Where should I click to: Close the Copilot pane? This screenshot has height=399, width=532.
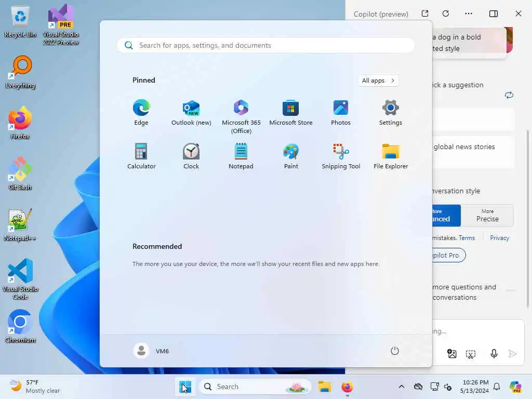pyautogui.click(x=518, y=14)
